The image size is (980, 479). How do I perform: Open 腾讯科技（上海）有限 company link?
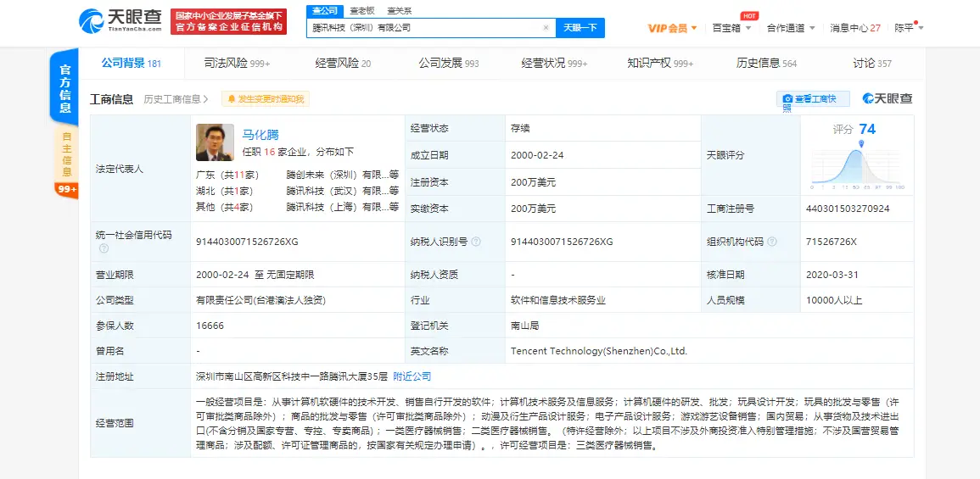(x=343, y=207)
